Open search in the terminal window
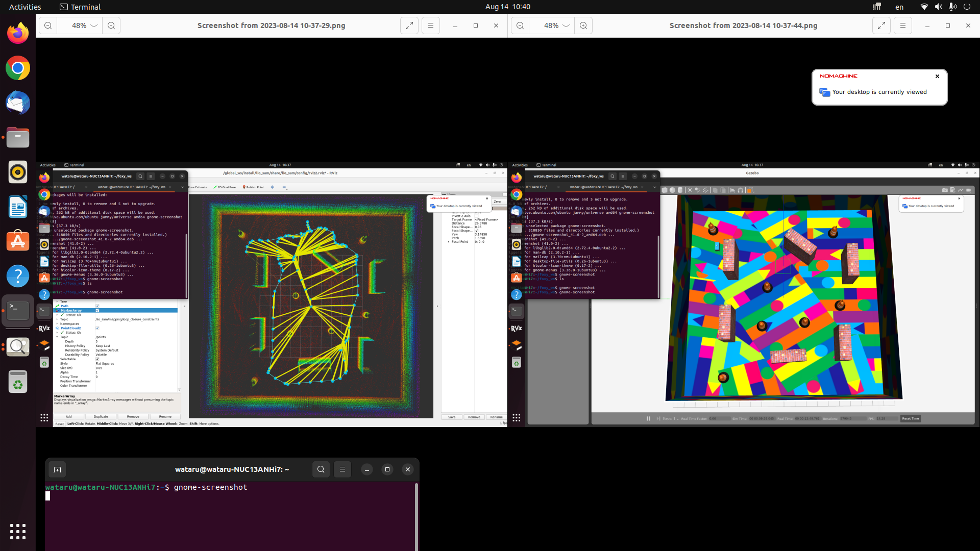 [321, 469]
